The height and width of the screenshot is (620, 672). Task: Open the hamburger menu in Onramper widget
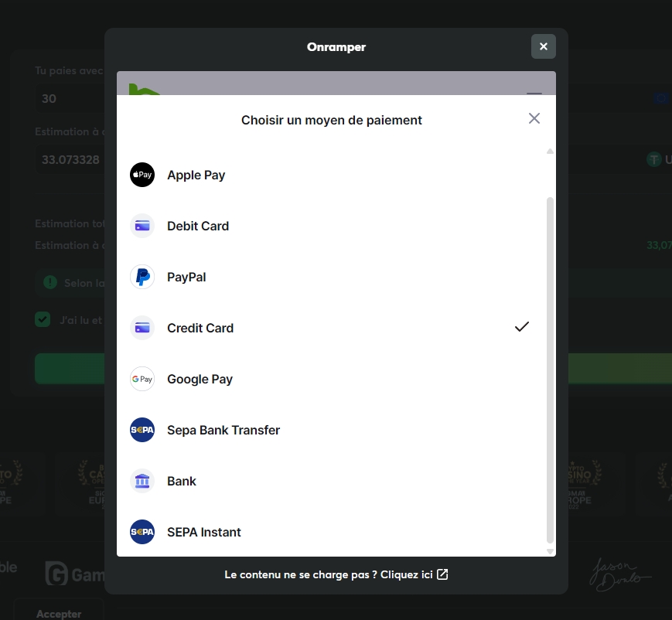(x=534, y=91)
